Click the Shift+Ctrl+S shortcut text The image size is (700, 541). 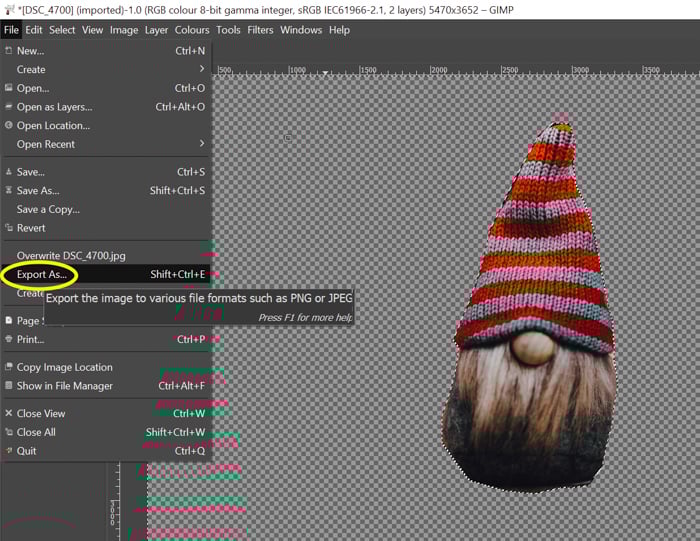[177, 191]
